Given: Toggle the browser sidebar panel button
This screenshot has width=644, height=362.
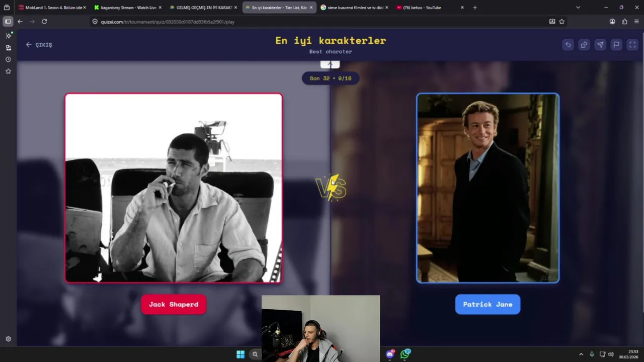Looking at the screenshot, I should click(8, 22).
